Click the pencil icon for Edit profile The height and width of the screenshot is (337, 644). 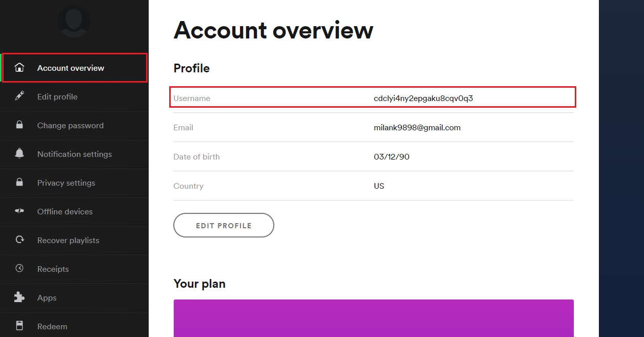point(19,96)
